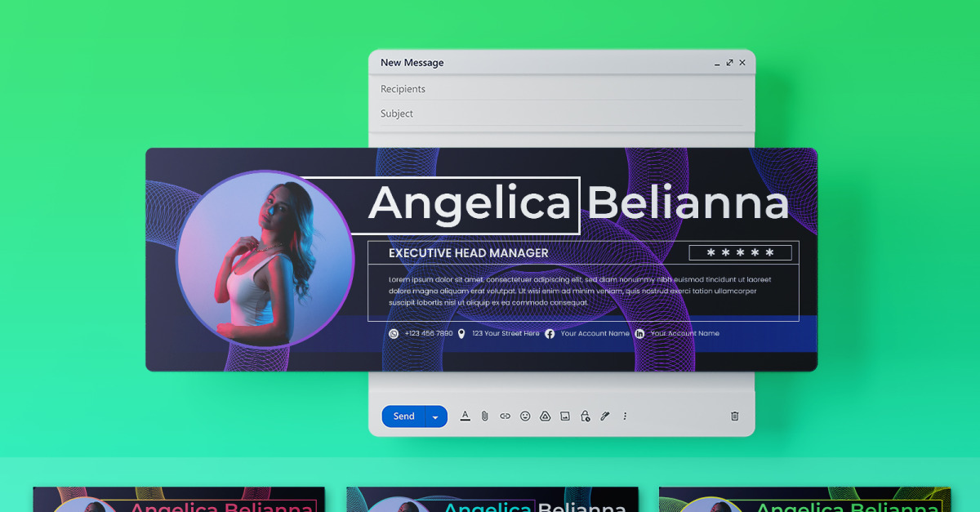Insert a link using the chain icon
Image resolution: width=980 pixels, height=512 pixels.
(x=505, y=416)
